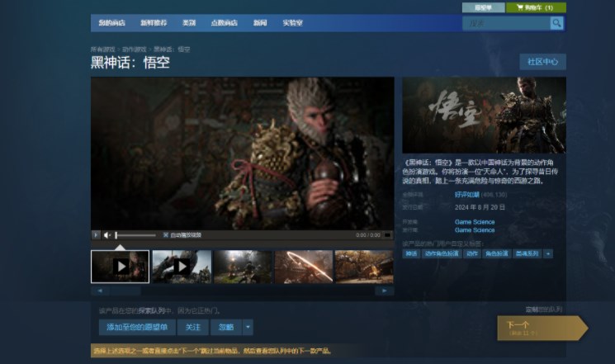
Task: Play the trailer with the play button
Action: [x=96, y=235]
